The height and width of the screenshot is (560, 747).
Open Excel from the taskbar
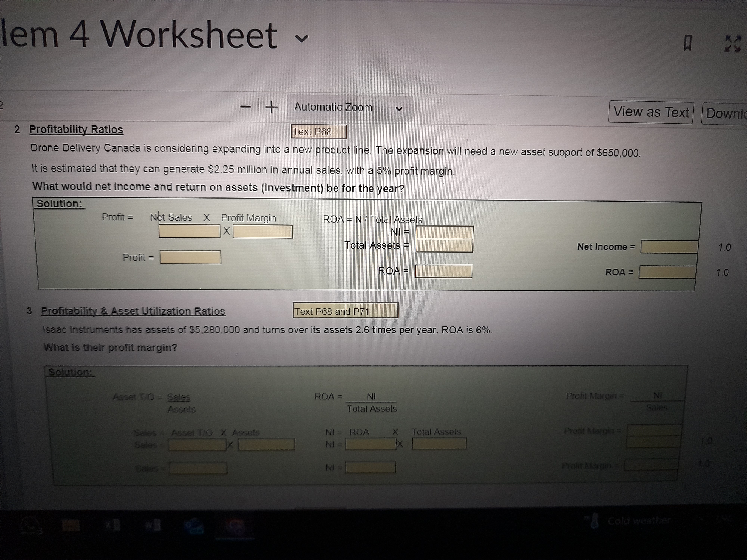click(112, 525)
